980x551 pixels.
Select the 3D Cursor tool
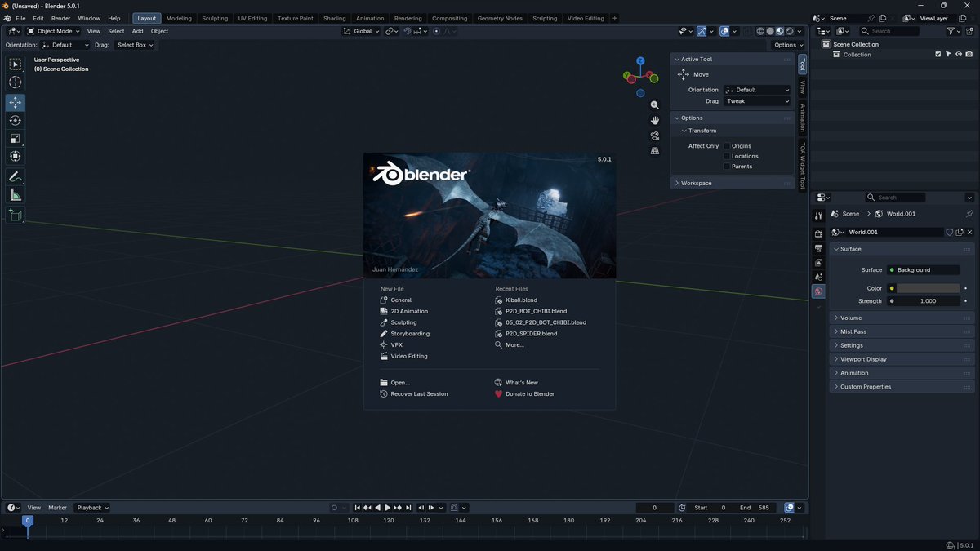click(x=15, y=82)
